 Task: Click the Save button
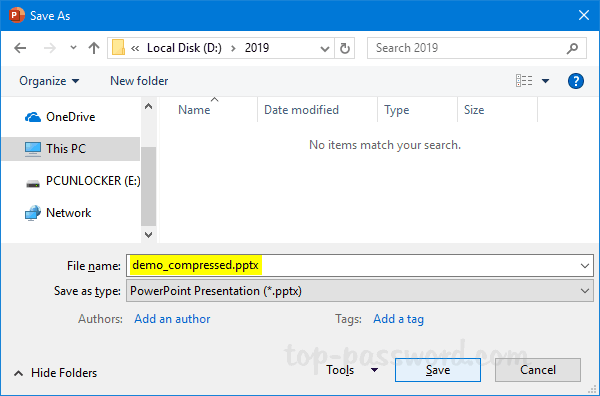tap(438, 370)
